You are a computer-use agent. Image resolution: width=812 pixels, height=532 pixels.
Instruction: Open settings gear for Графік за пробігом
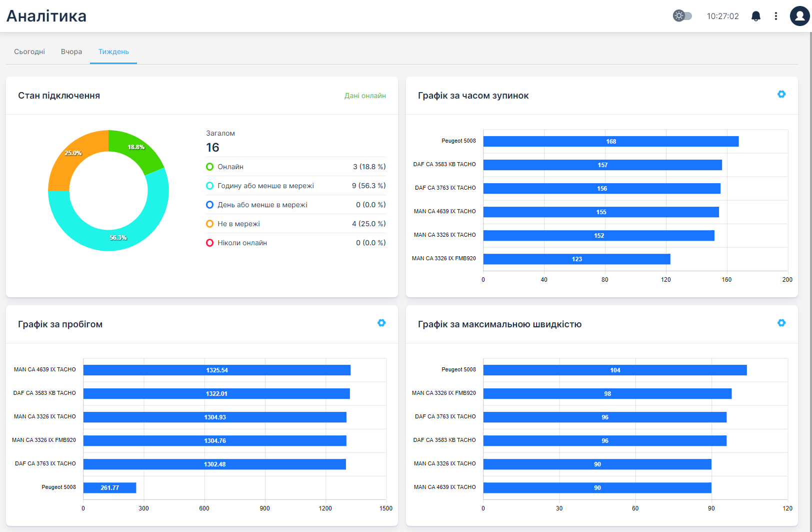pyautogui.click(x=381, y=323)
